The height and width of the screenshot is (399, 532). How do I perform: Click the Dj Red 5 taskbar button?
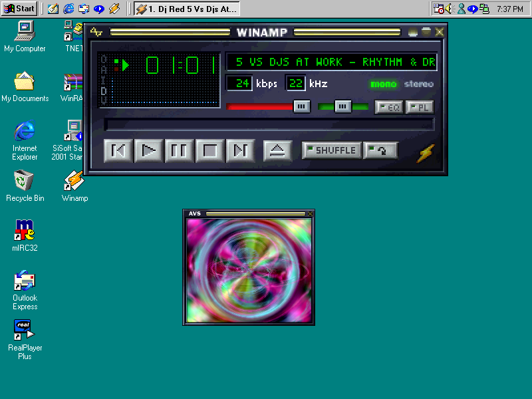(x=186, y=9)
